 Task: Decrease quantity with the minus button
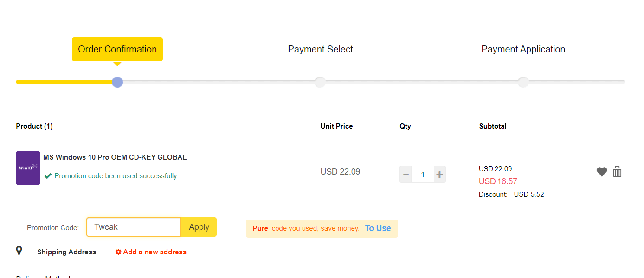pos(406,175)
